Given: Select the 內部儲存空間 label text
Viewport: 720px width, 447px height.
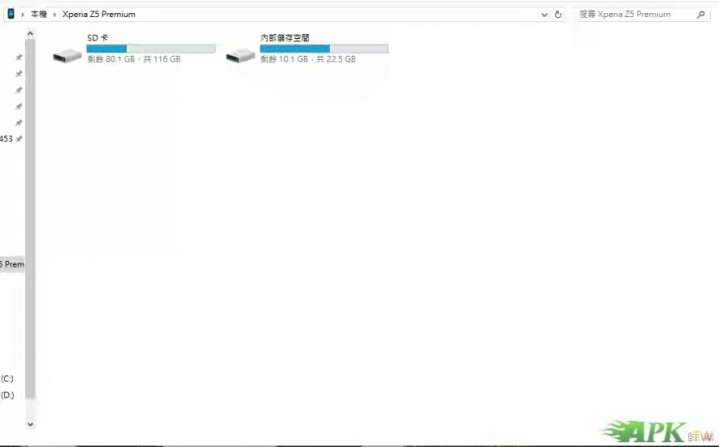Looking at the screenshot, I should [285, 38].
